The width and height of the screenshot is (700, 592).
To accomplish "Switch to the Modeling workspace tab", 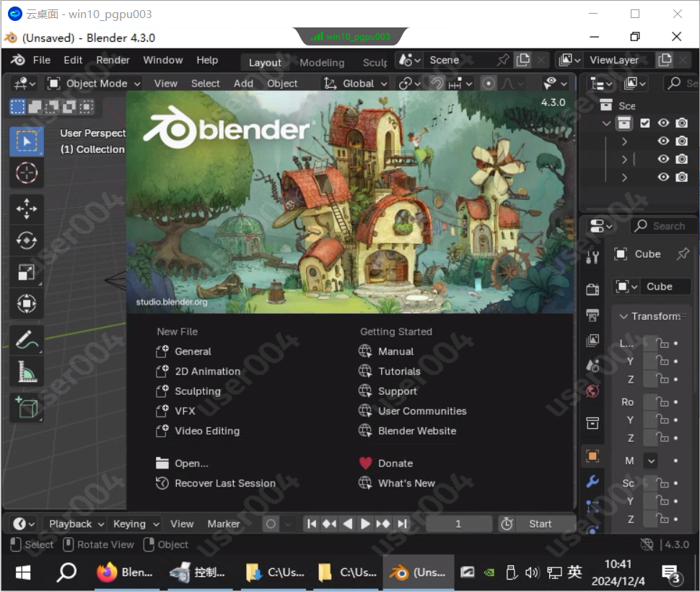I will click(322, 63).
